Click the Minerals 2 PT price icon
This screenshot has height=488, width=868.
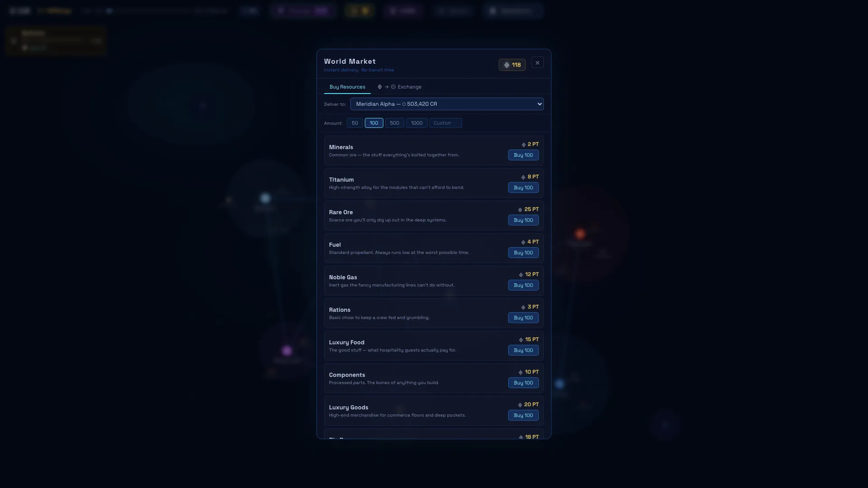(x=524, y=145)
